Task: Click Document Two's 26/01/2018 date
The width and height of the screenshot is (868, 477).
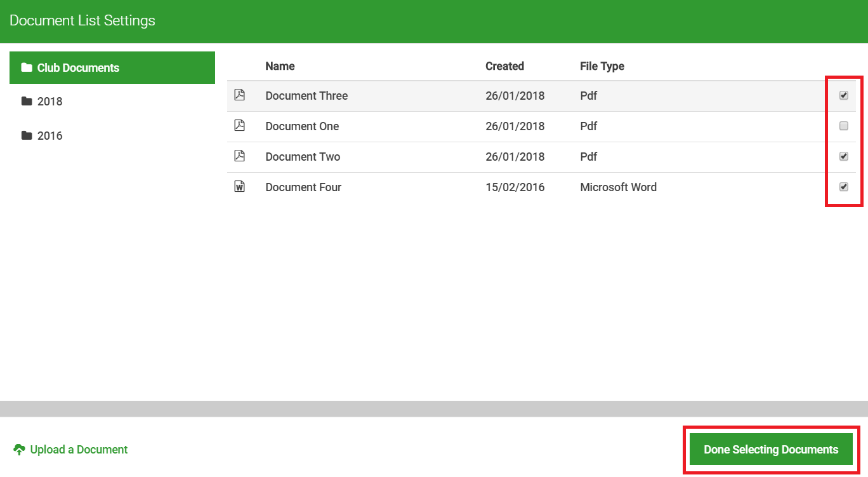Action: (x=515, y=157)
